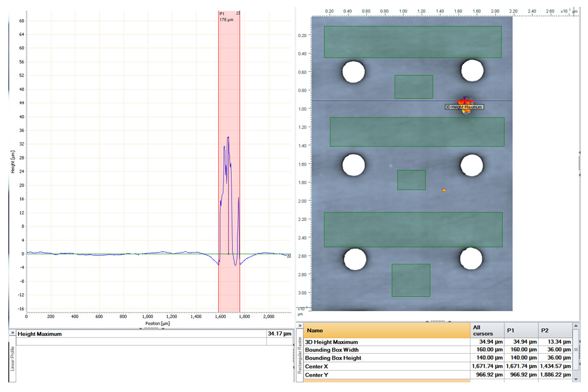The image size is (588, 392).
Task: Select the 3D Height Maximum row
Action: point(386,342)
